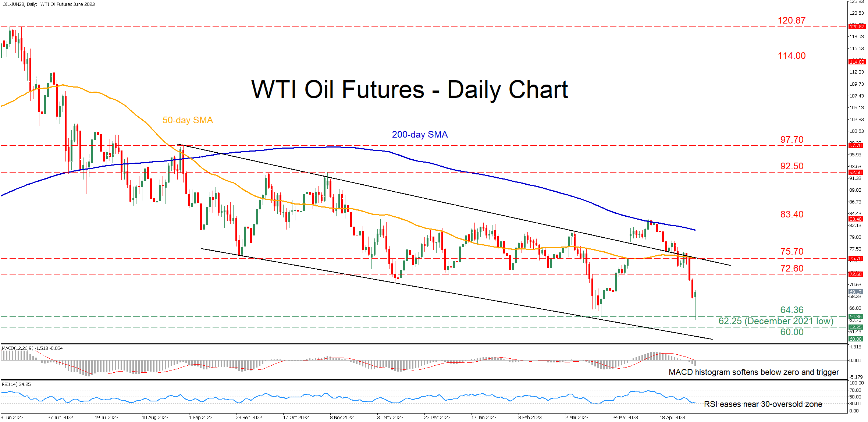The image size is (868, 422).
Task: Select the blue '200-day SMA' label
Action: [420, 135]
